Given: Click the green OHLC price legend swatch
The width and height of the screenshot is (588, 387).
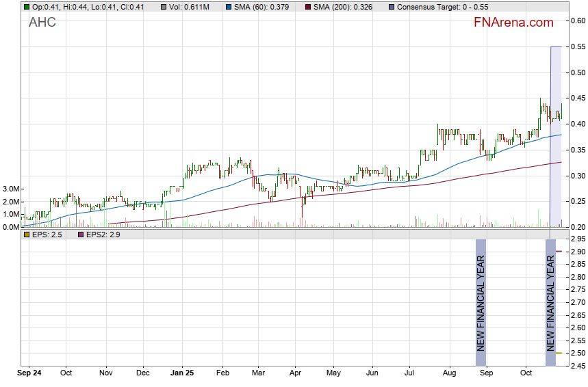Looking at the screenshot, I should [26, 7].
